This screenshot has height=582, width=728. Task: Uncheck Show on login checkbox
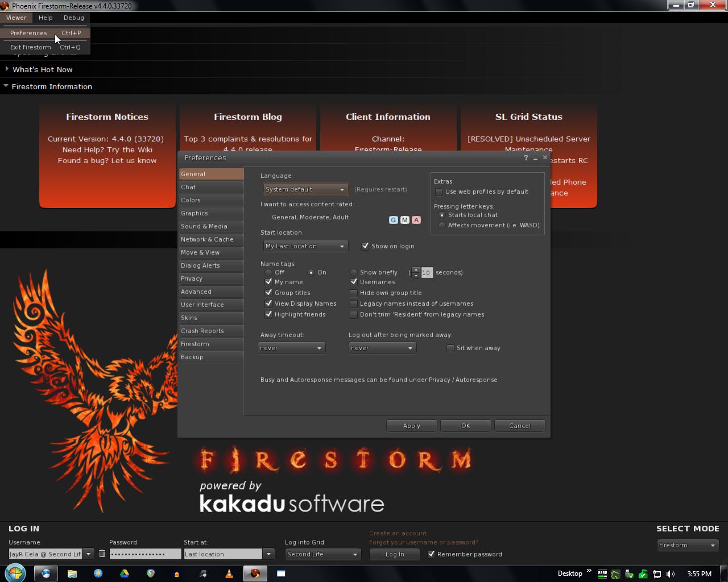[365, 246]
